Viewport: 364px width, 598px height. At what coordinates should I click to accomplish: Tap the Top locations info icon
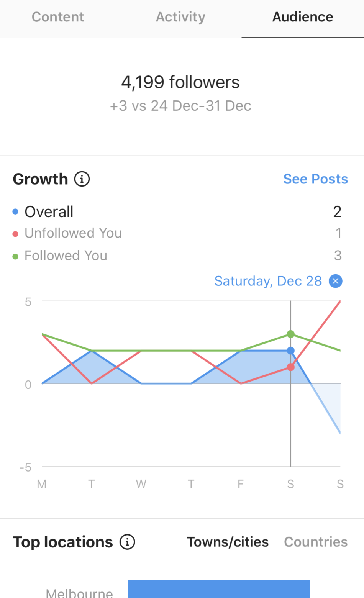(127, 542)
